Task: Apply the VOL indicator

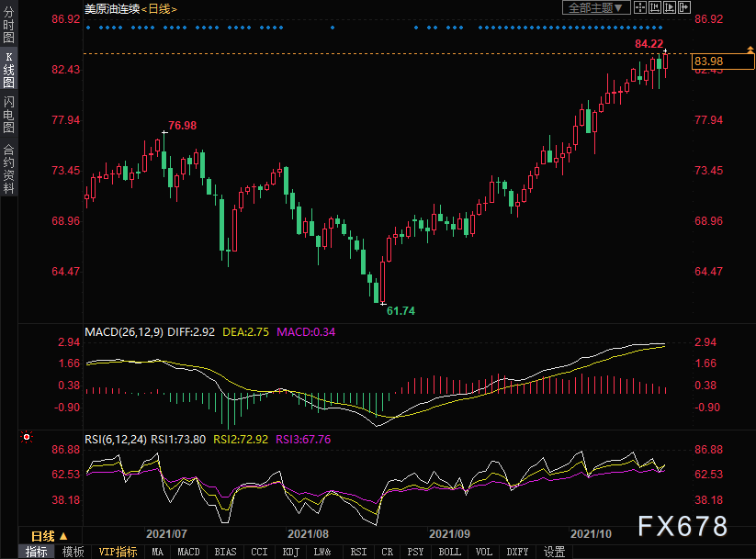Action: click(x=483, y=552)
